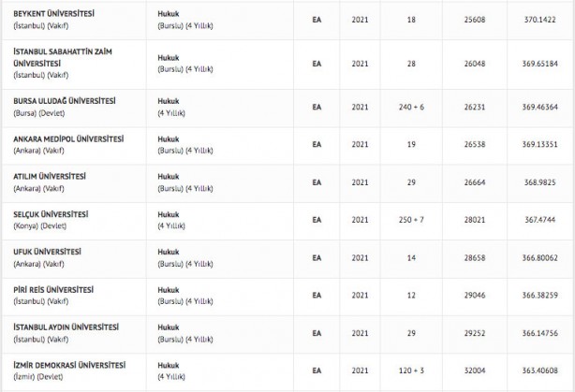Open İstanbul Aydın Üniversitesi link
Screen dimensions: 575x392
[x=66, y=327]
